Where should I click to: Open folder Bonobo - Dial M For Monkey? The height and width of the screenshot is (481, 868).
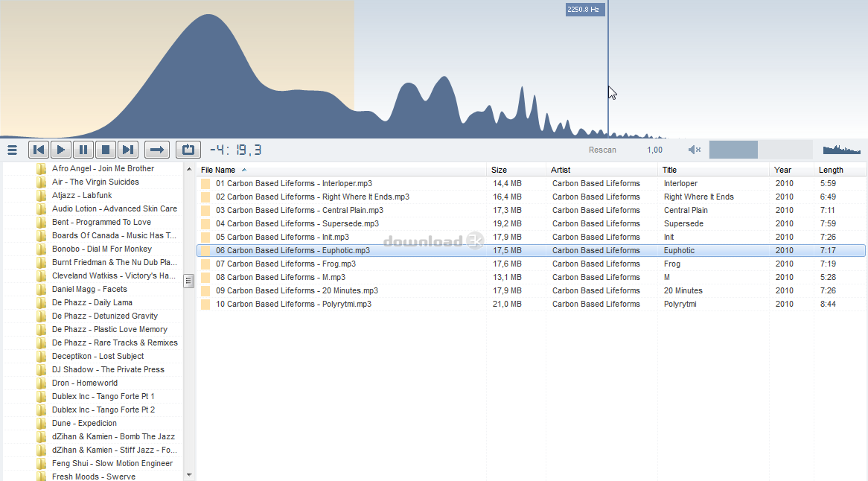click(102, 249)
